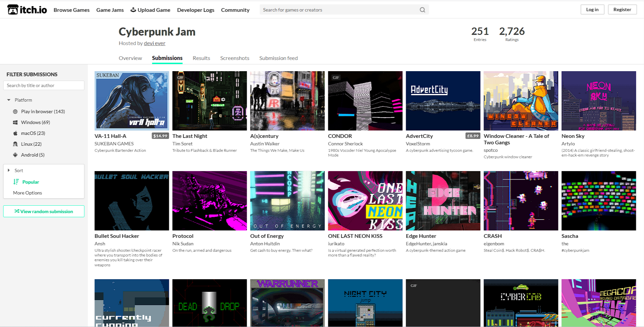Open author VoxelStorm link

click(x=418, y=144)
